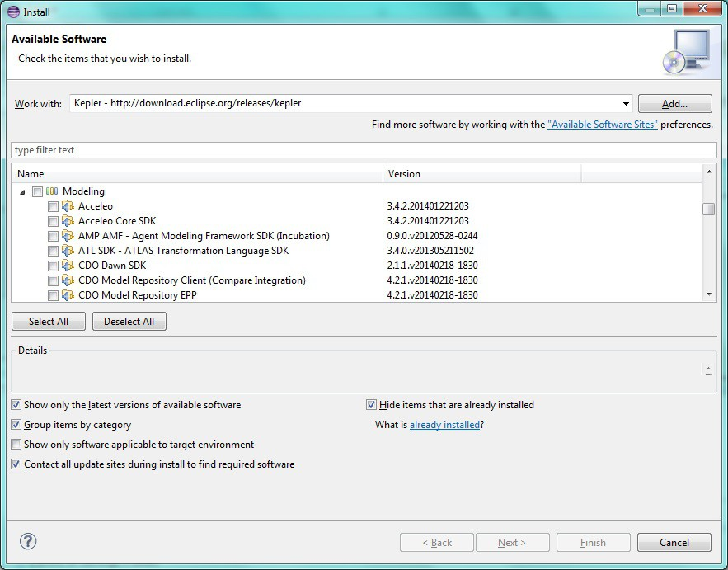This screenshot has height=570, width=728.
Task: Check the Acceleo checkbox
Action: pos(53,206)
